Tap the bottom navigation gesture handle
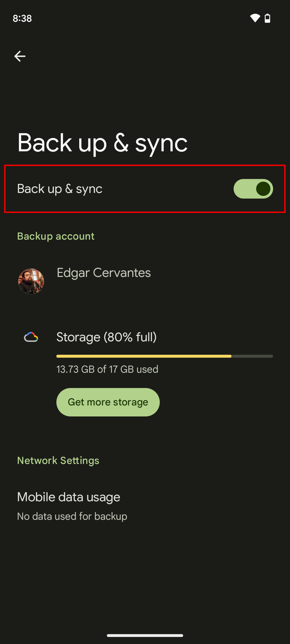Image resolution: width=290 pixels, height=644 pixels. tap(145, 635)
